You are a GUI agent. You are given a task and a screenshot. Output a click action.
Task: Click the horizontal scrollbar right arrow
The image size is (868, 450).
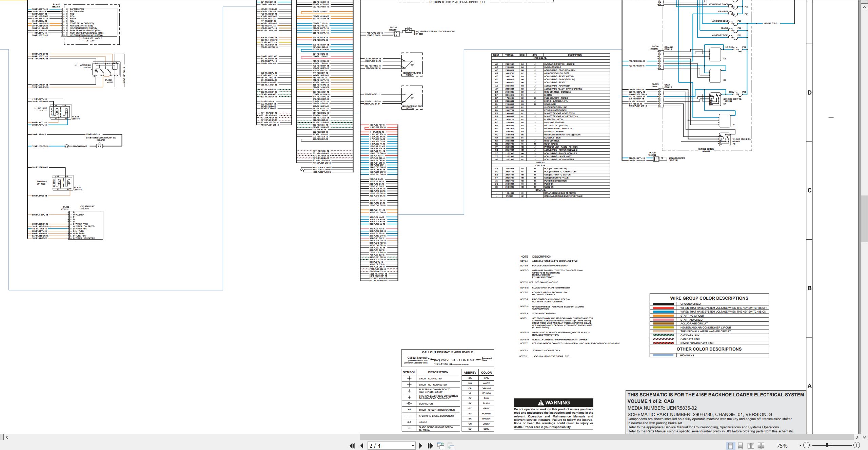[x=857, y=437]
